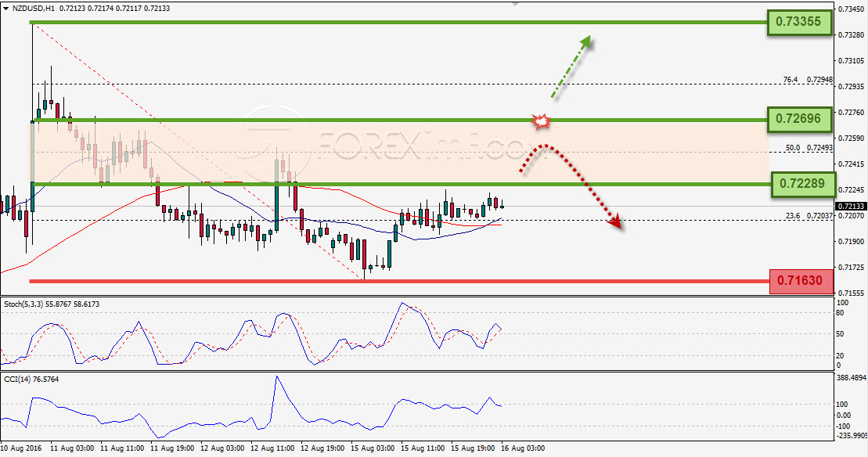Click the 16 Aug 03:00 time axis label
Screen dimensions: 868x457
[x=523, y=448]
